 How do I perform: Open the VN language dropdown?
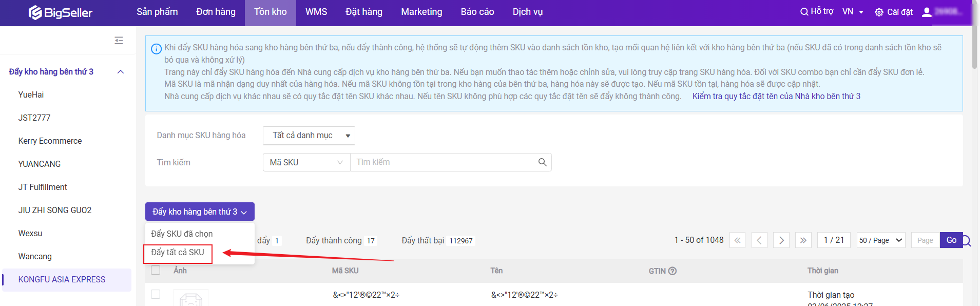853,11
